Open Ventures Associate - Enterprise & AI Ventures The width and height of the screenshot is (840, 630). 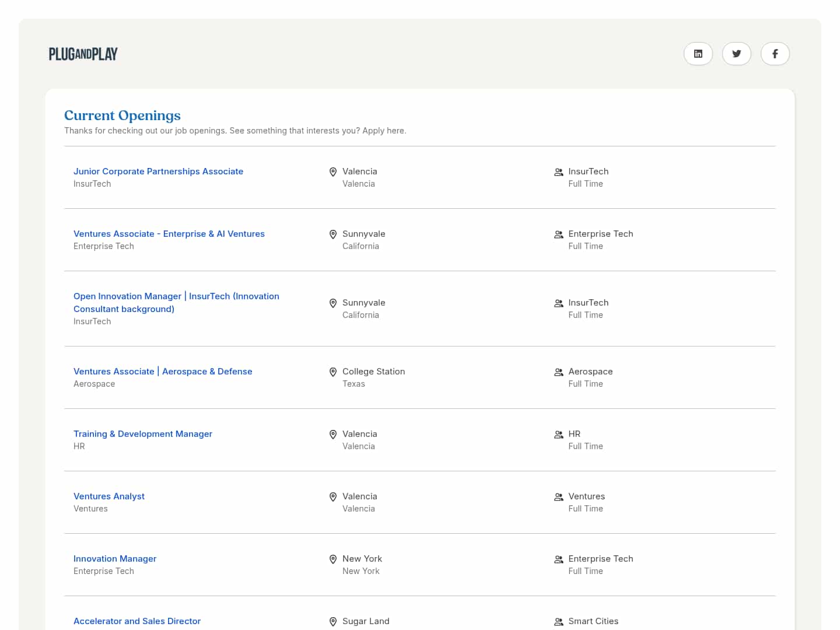(x=169, y=234)
